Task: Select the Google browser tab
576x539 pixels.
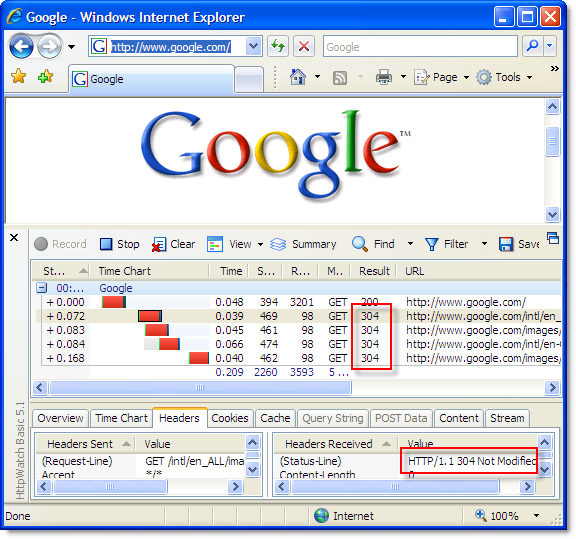Action: [151, 79]
